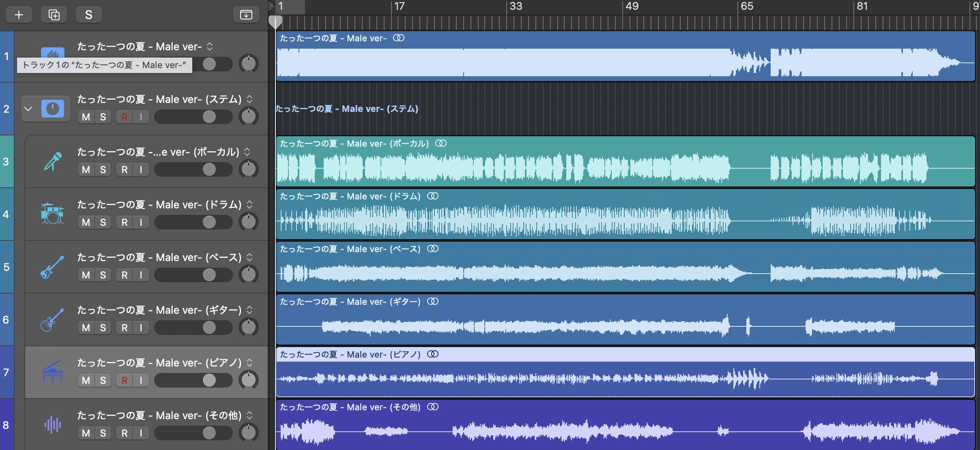
Task: Enable input monitoring on ベース track
Action: pos(141,275)
